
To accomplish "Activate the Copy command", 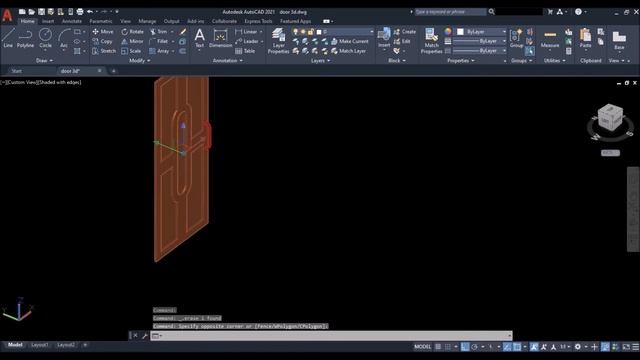I will tap(102, 41).
